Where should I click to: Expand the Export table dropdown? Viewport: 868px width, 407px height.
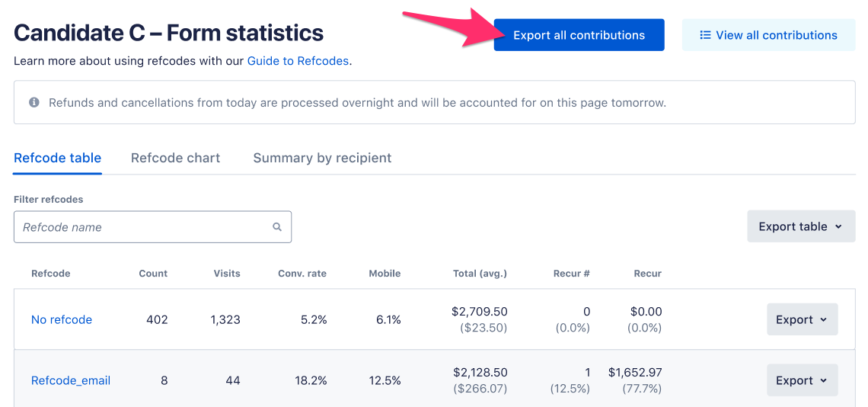(801, 226)
